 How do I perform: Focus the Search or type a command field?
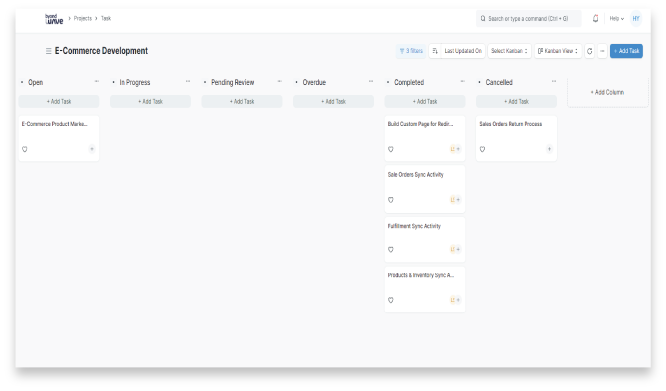pos(528,19)
